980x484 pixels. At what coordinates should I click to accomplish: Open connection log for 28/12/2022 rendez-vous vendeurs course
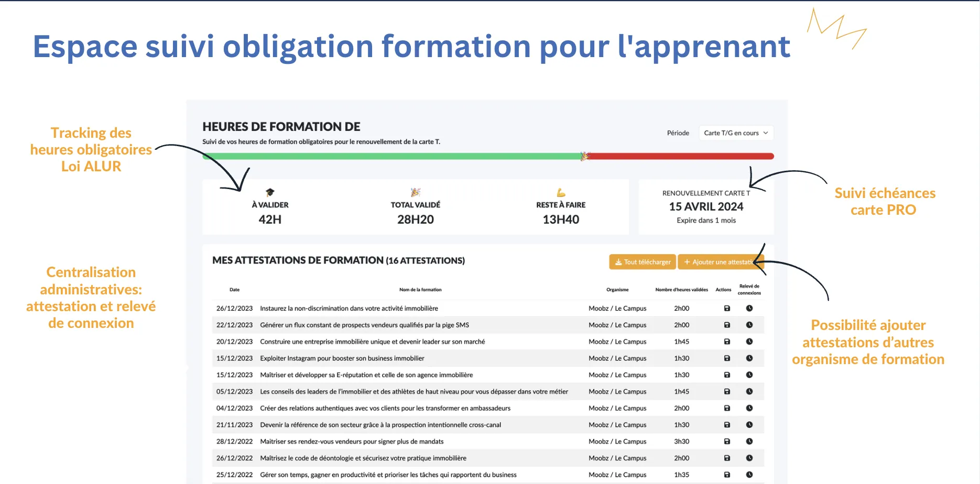[749, 442]
